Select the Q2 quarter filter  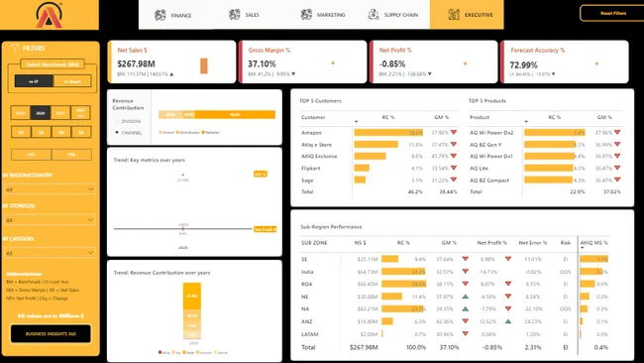tap(41, 132)
